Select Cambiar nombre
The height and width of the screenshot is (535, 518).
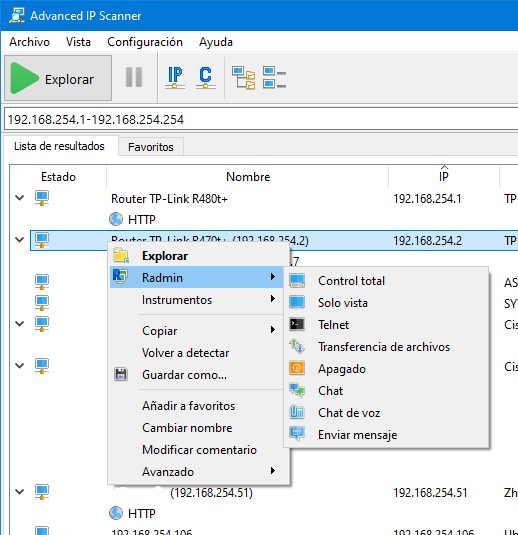coord(196,428)
